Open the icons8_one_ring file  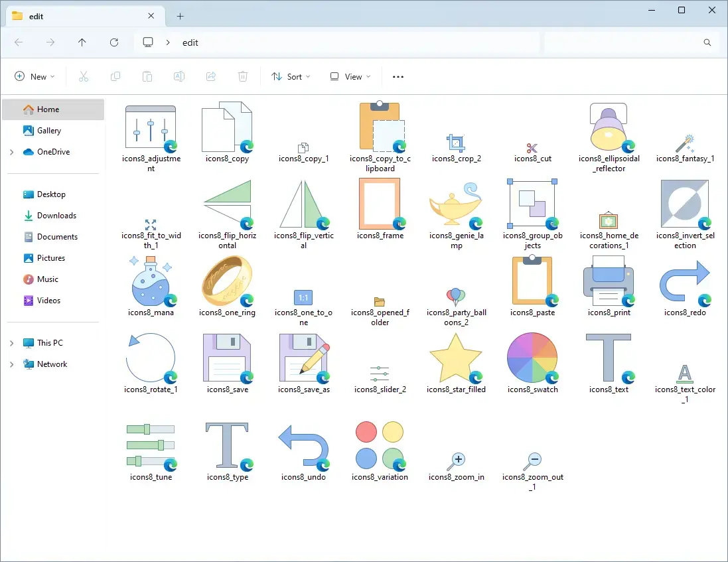click(x=227, y=282)
